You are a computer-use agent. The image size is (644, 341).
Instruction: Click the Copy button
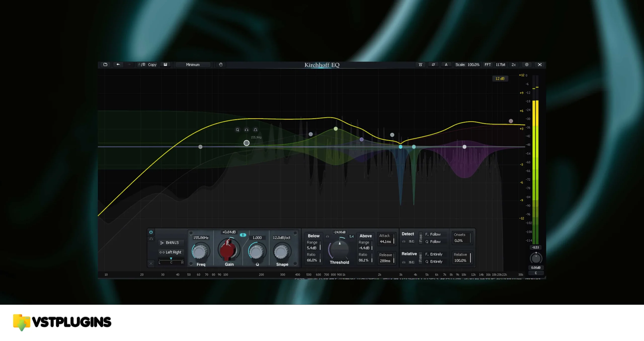tap(152, 65)
